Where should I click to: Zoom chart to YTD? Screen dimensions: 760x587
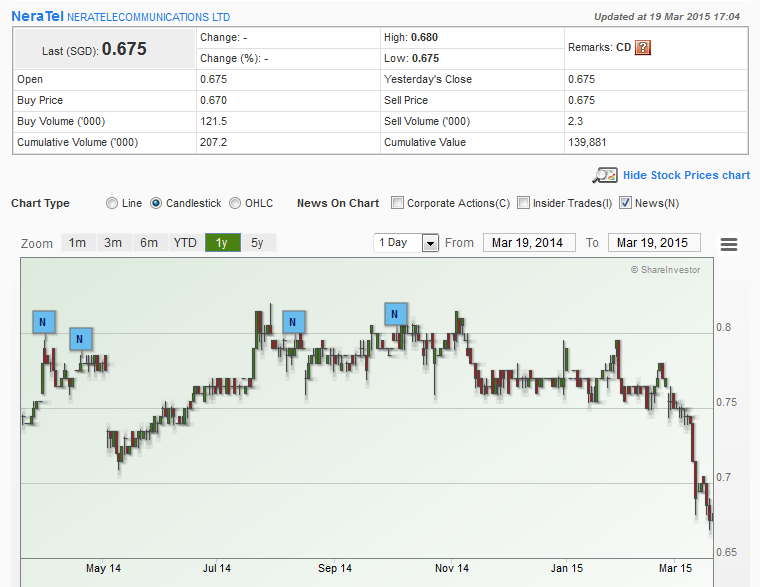point(185,242)
